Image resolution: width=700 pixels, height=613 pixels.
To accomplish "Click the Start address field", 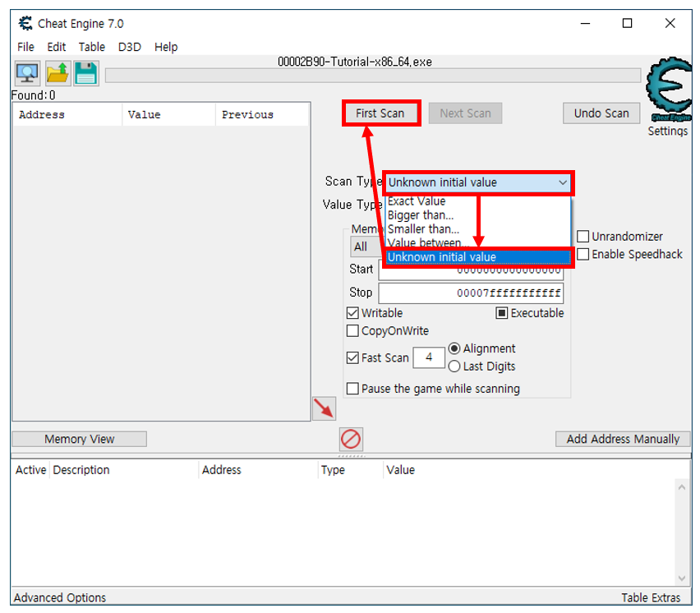I will pos(471,272).
